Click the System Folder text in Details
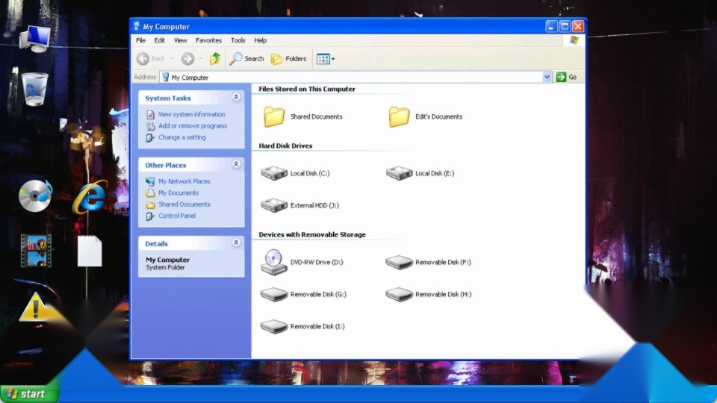 click(165, 267)
